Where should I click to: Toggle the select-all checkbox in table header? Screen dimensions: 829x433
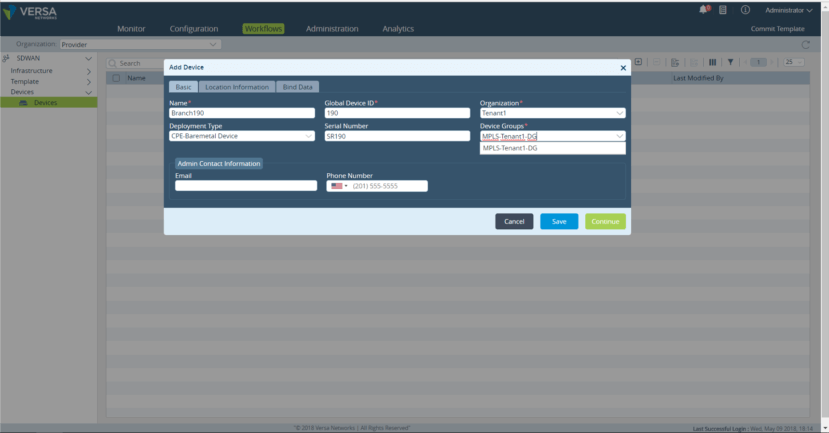click(x=116, y=78)
